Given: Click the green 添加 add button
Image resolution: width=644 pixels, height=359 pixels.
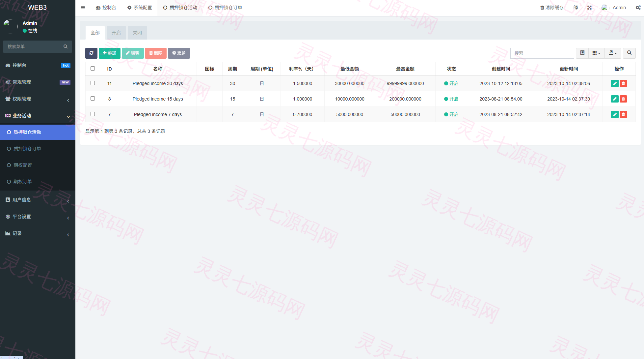Looking at the screenshot, I should (110, 53).
